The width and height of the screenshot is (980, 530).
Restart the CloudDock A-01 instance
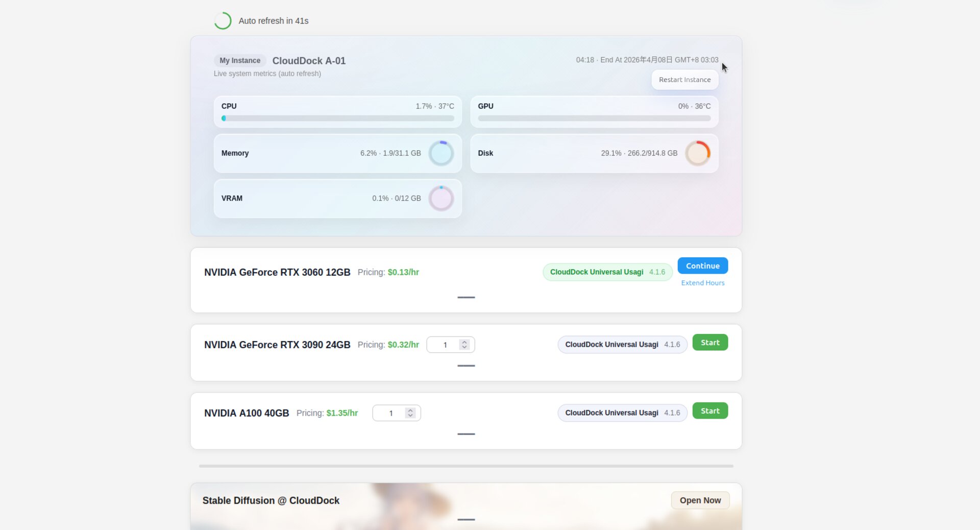coord(684,80)
